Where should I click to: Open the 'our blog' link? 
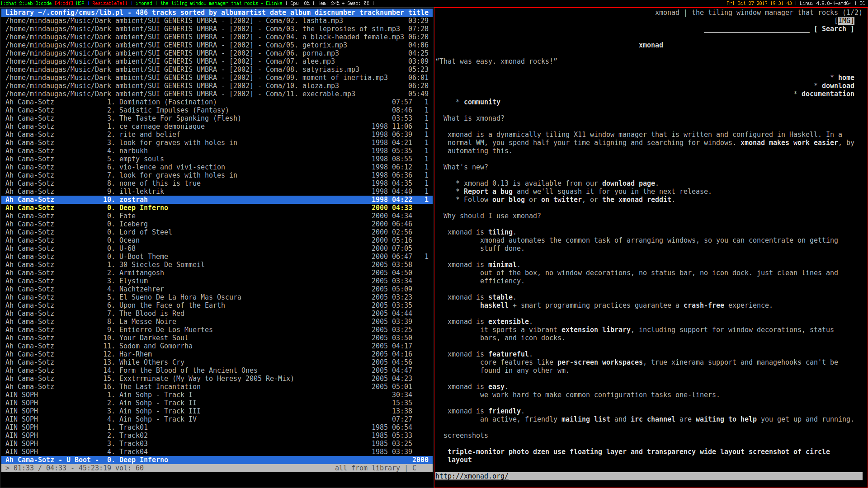509,200
